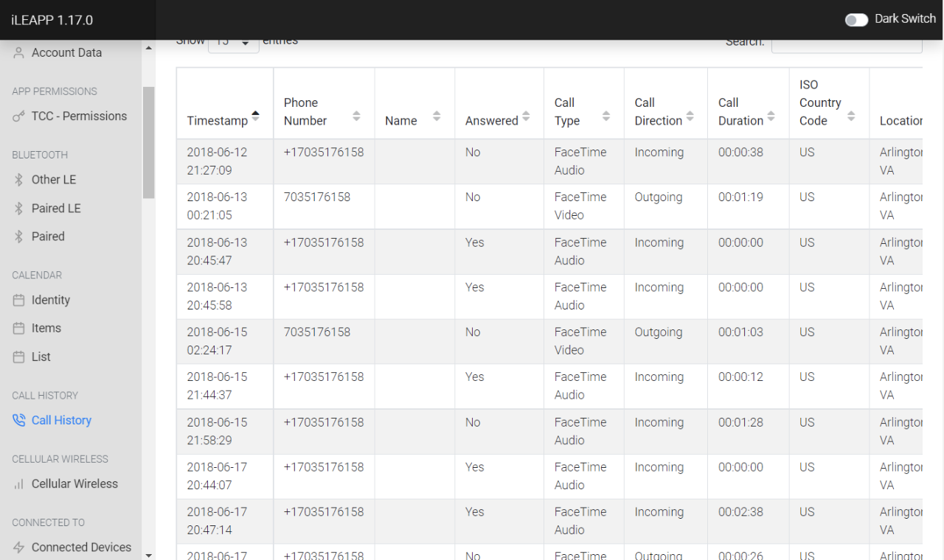Click the Cellular Wireless bar chart icon

tap(19, 484)
